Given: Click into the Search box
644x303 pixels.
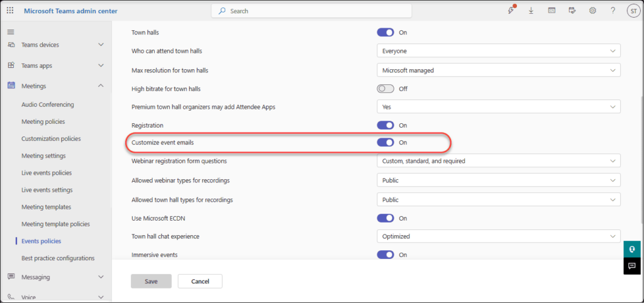Looking at the screenshot, I should (311, 11).
